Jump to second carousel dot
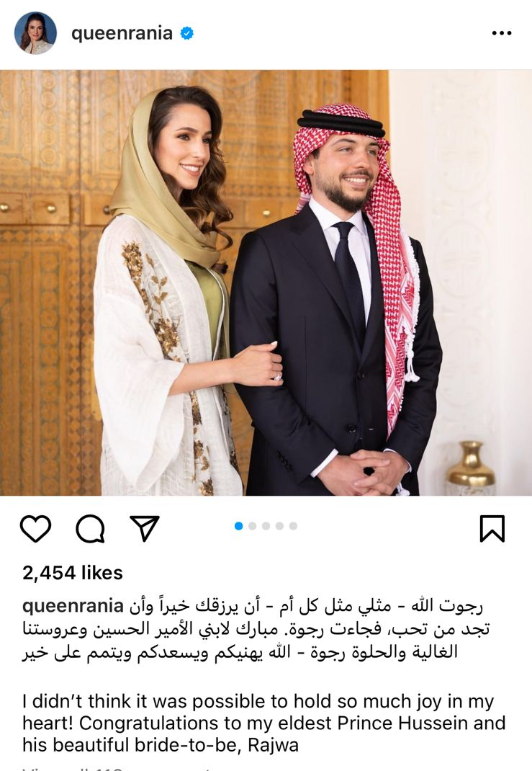 (253, 526)
